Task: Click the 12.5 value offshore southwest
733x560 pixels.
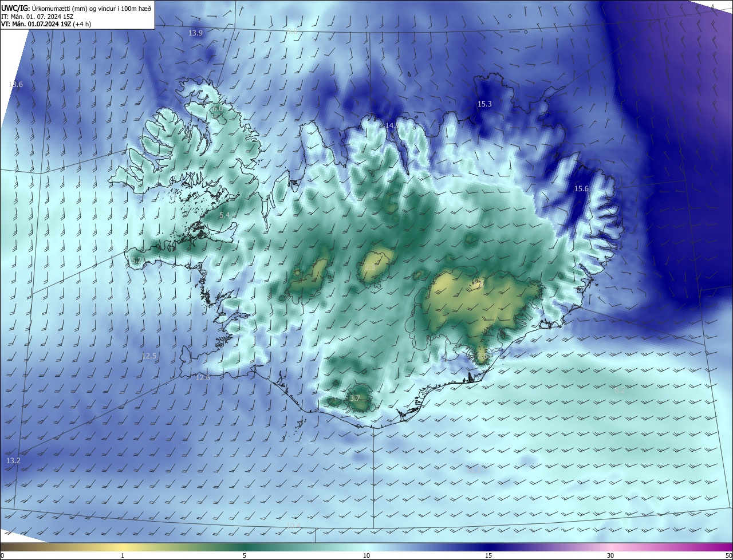Action: coord(149,356)
